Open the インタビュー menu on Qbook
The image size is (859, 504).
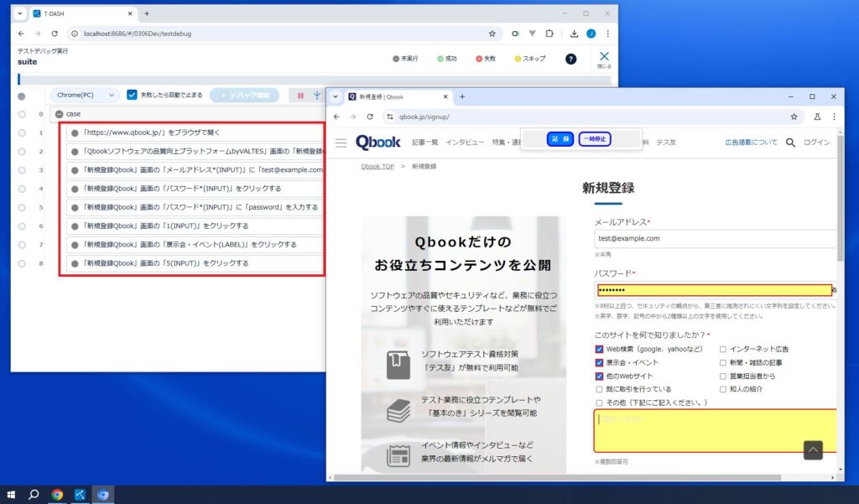[x=465, y=143]
